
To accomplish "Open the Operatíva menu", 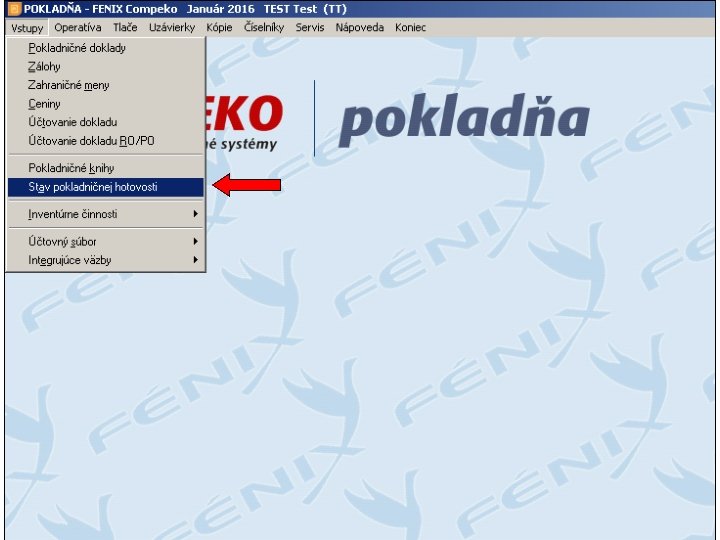I will 78,28.
